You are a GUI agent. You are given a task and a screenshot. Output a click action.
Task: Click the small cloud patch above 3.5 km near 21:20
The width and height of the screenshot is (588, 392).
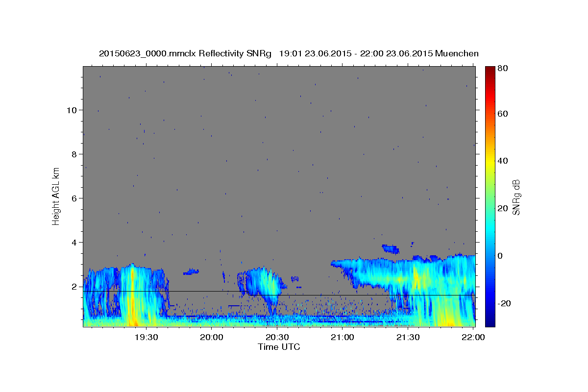(391, 248)
